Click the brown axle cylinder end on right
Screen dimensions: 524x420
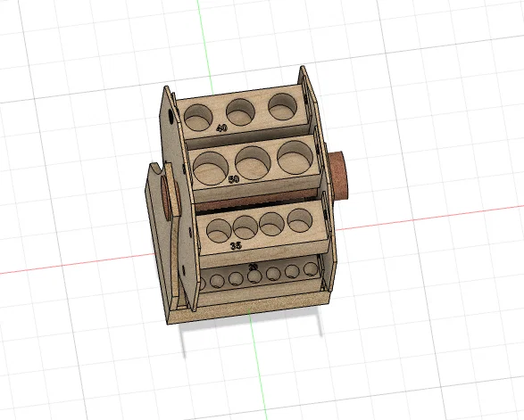338,176
